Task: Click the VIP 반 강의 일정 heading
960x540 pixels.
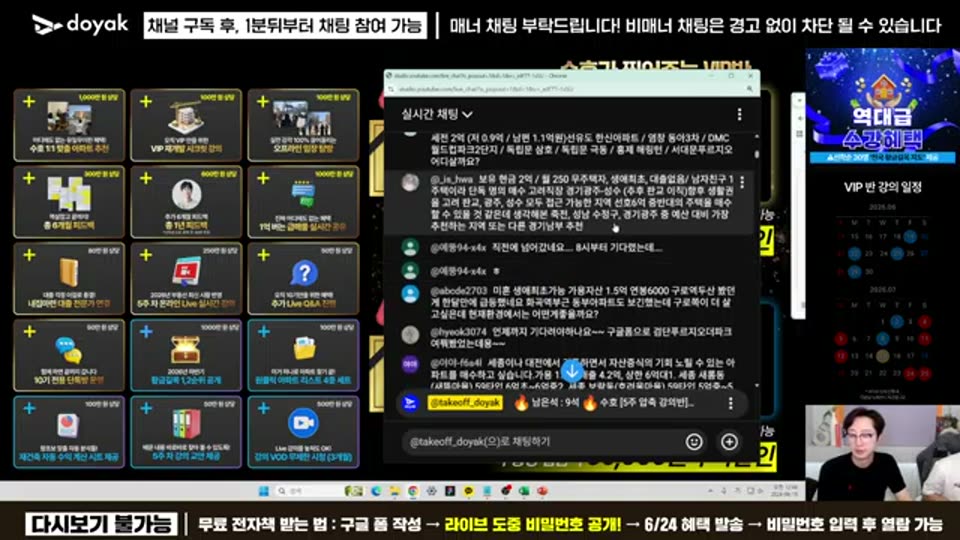Action: (x=882, y=187)
